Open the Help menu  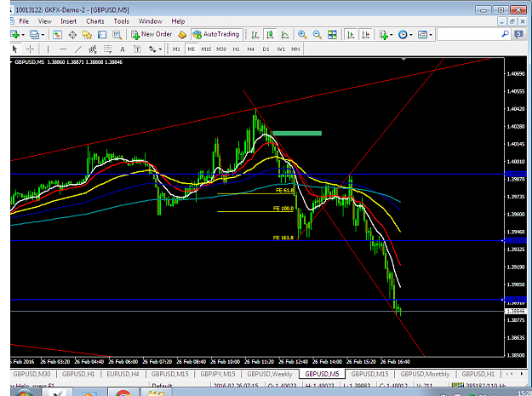click(178, 21)
